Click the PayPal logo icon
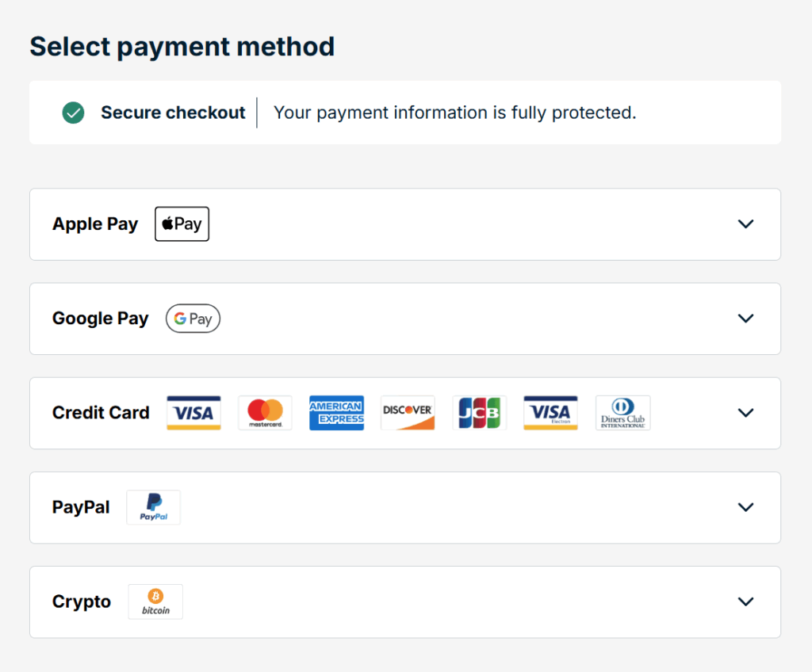Screen dimensions: 812x672 [154, 507]
